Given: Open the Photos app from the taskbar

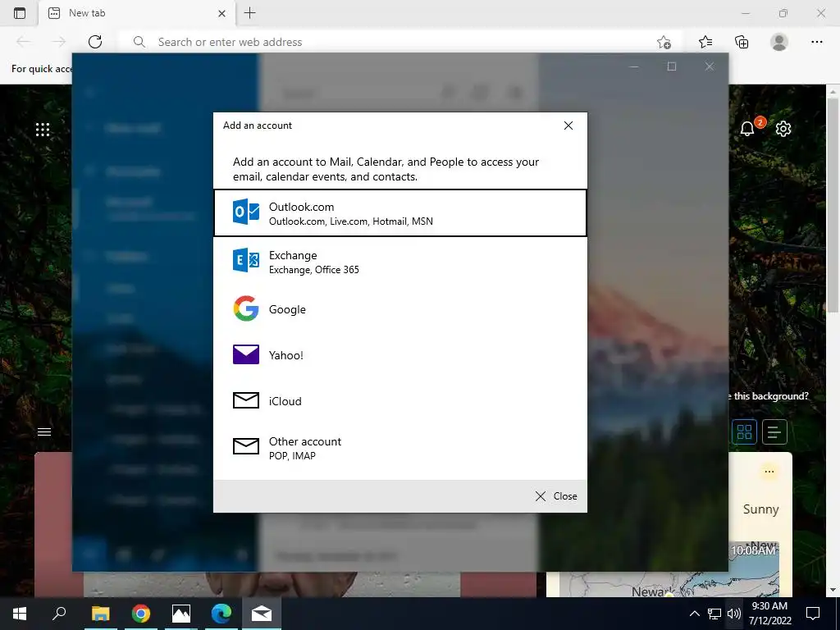Looking at the screenshot, I should pos(181,614).
